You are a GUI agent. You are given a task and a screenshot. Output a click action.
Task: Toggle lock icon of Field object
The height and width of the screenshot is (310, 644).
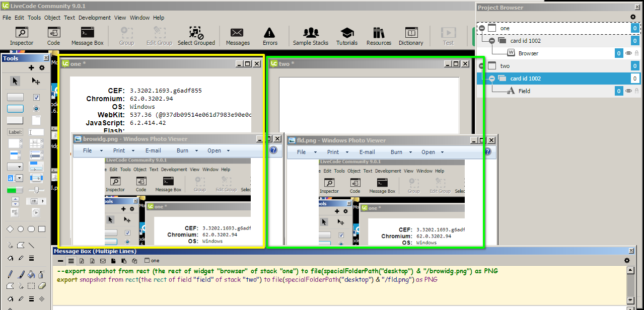tap(636, 91)
